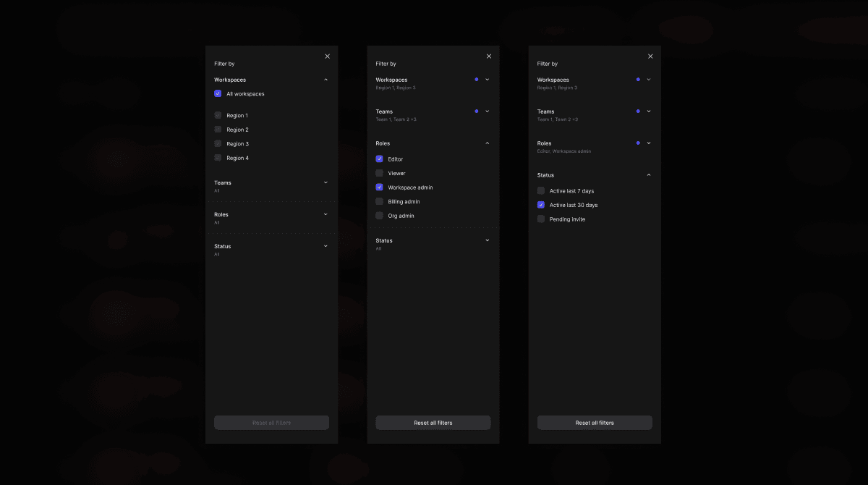868x485 pixels.
Task: Collapse the expanded Workspaces section chevron
Action: tap(325, 80)
